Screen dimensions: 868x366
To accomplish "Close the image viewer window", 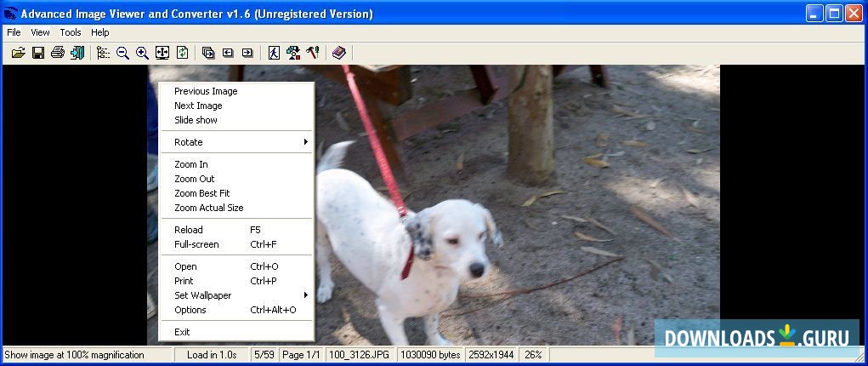I will pos(854,14).
